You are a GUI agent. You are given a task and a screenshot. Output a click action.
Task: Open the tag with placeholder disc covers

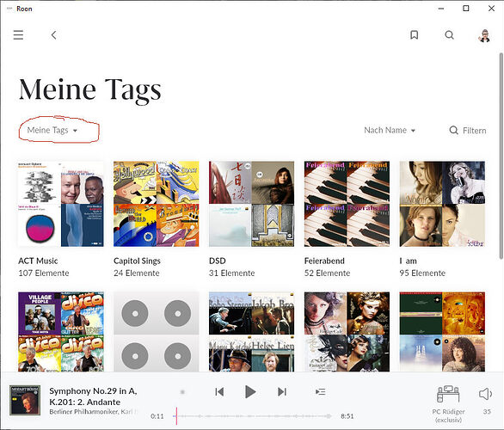point(157,332)
